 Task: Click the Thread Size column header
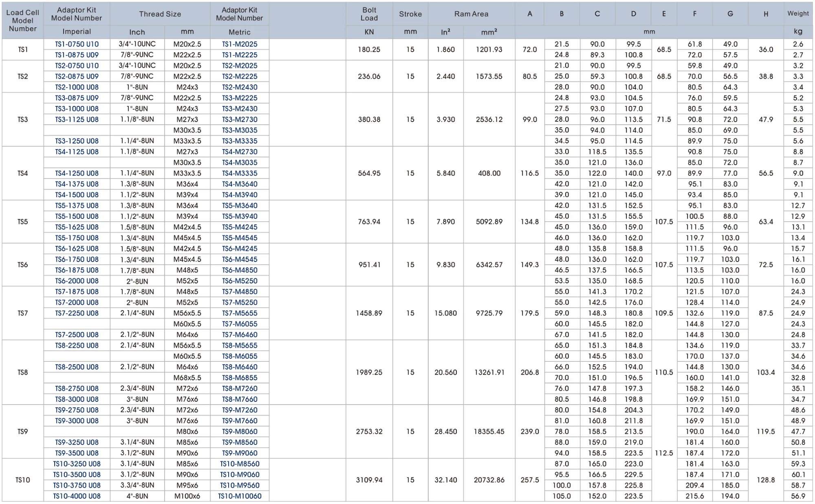tap(160, 14)
